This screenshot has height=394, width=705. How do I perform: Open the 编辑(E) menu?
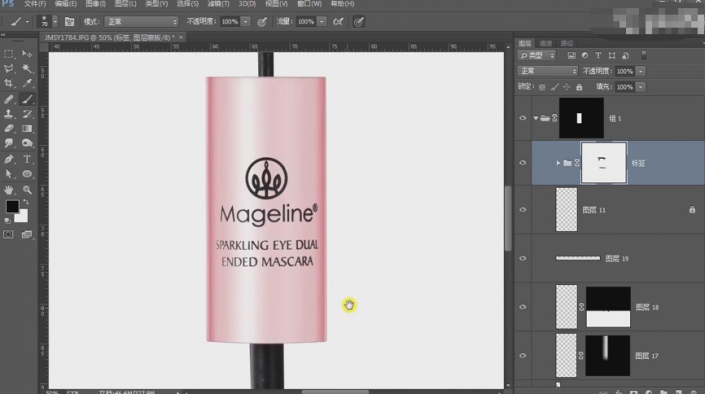pyautogui.click(x=66, y=4)
